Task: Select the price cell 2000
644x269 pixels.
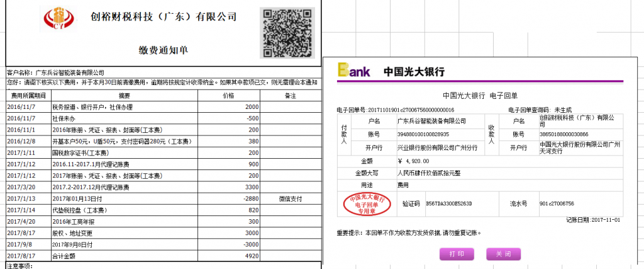Action: 229,107
